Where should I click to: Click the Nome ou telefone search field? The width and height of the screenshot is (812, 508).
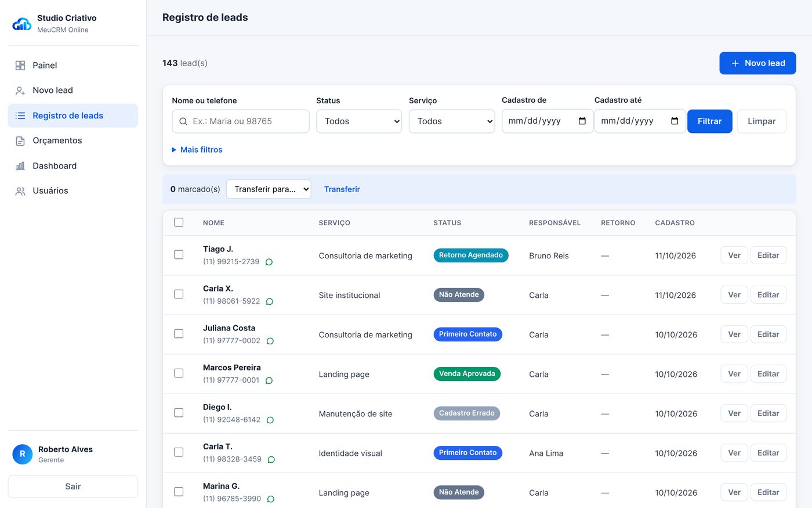coord(241,121)
